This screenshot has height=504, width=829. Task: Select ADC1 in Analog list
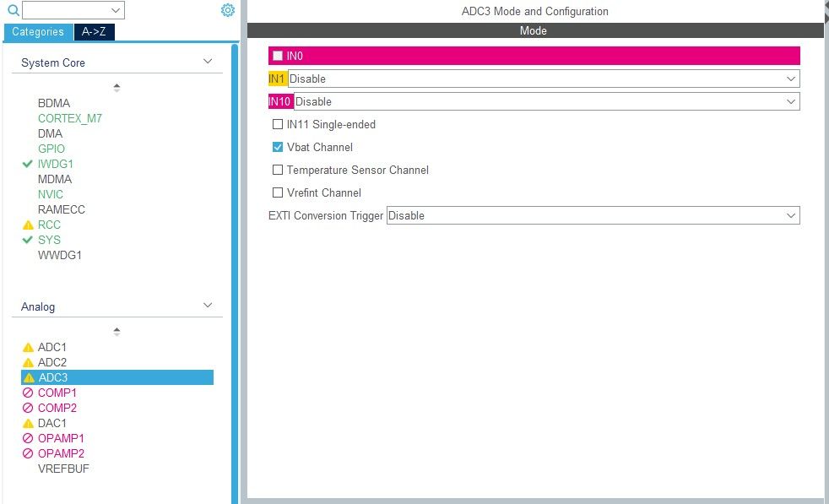(52, 348)
